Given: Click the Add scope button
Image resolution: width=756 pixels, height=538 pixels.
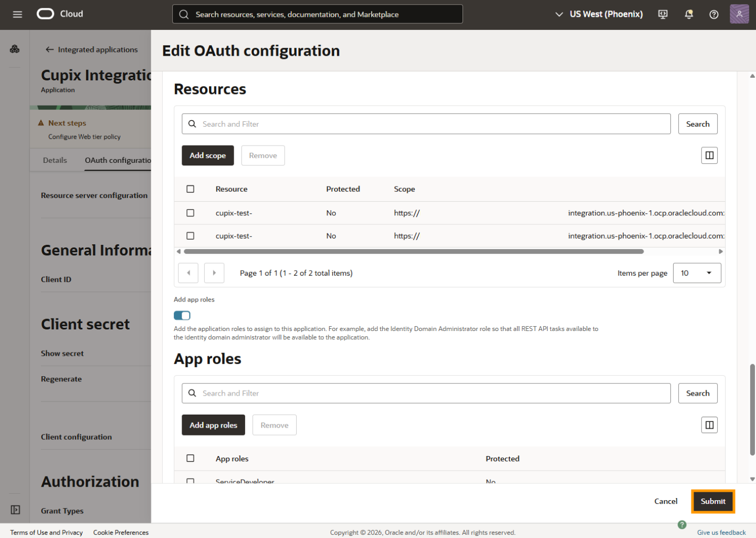Looking at the screenshot, I should 208,156.
